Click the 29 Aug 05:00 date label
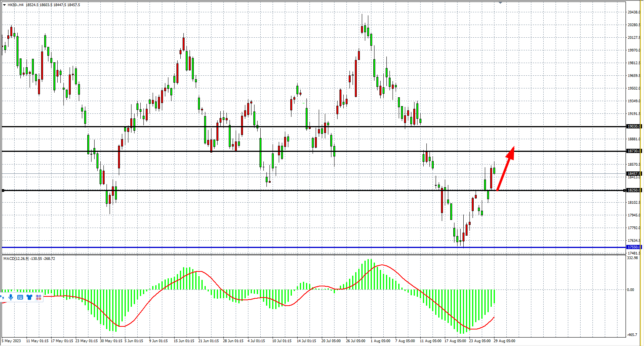 click(504, 341)
